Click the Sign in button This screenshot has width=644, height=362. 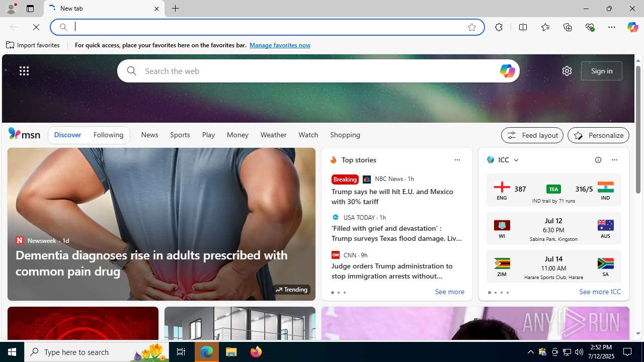[602, 71]
